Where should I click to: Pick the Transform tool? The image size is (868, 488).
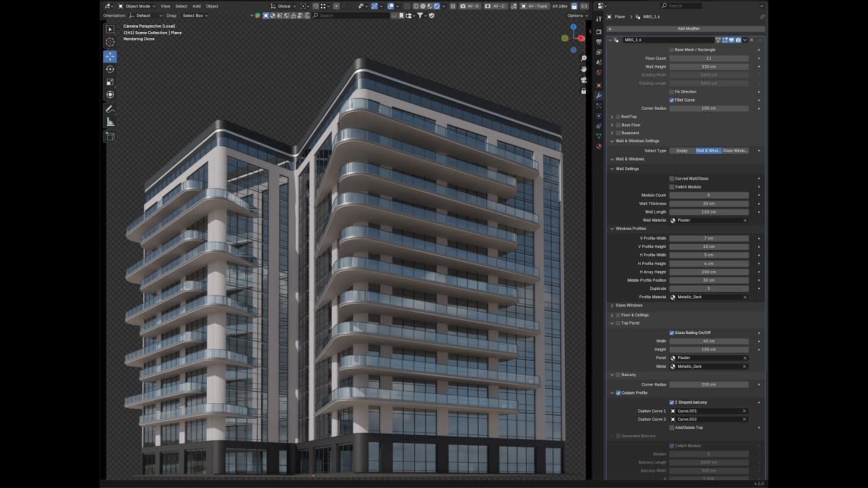click(110, 95)
